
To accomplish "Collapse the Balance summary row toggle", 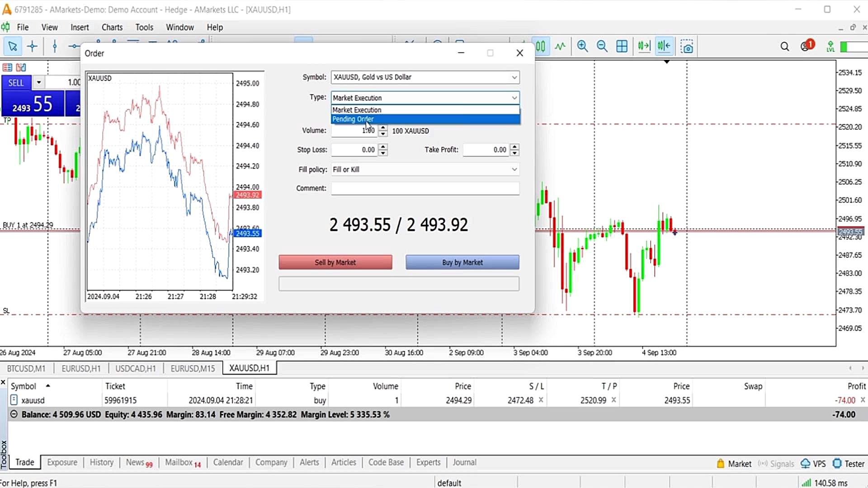I will (x=14, y=414).
